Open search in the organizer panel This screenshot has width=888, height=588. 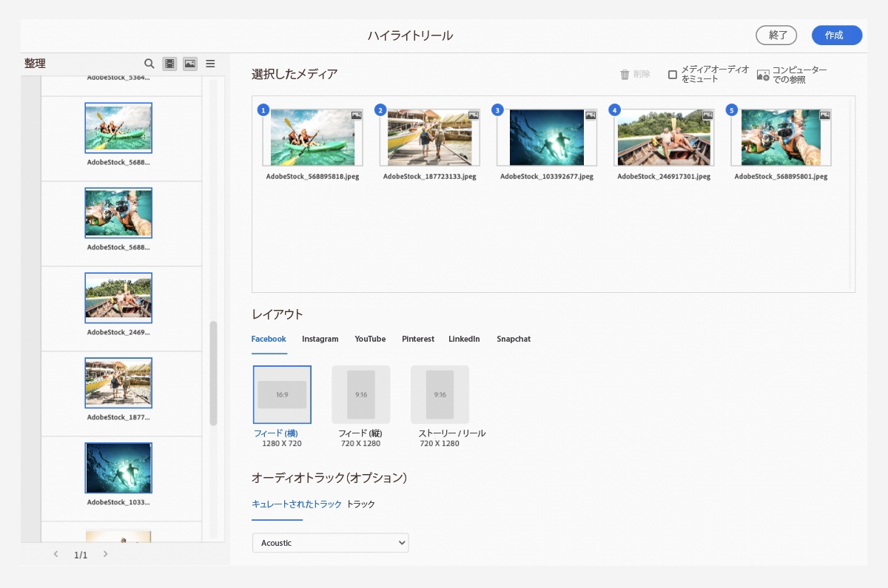point(149,64)
